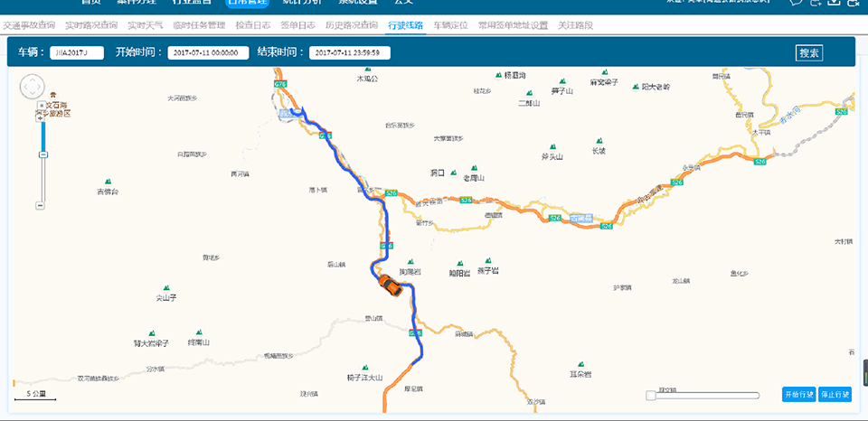Viewport: 868px width, 421px height.
Task: Switch to 历史路况查询 tab
Action: tap(351, 25)
